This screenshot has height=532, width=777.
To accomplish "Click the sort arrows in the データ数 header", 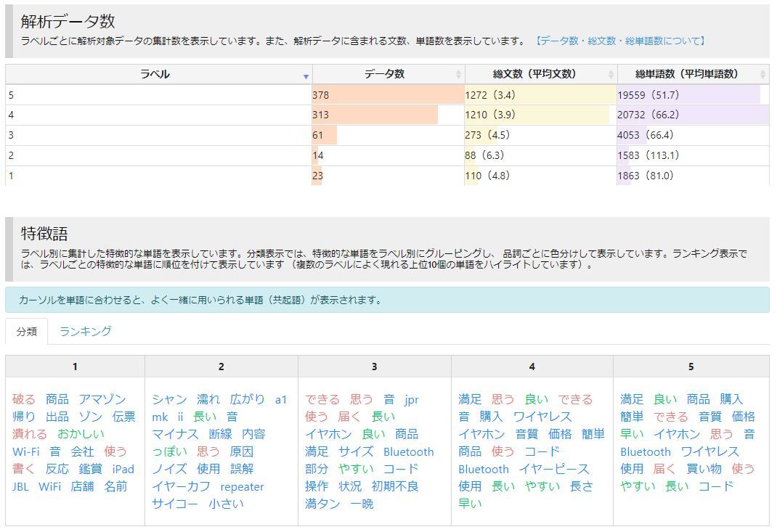I will click(458, 75).
